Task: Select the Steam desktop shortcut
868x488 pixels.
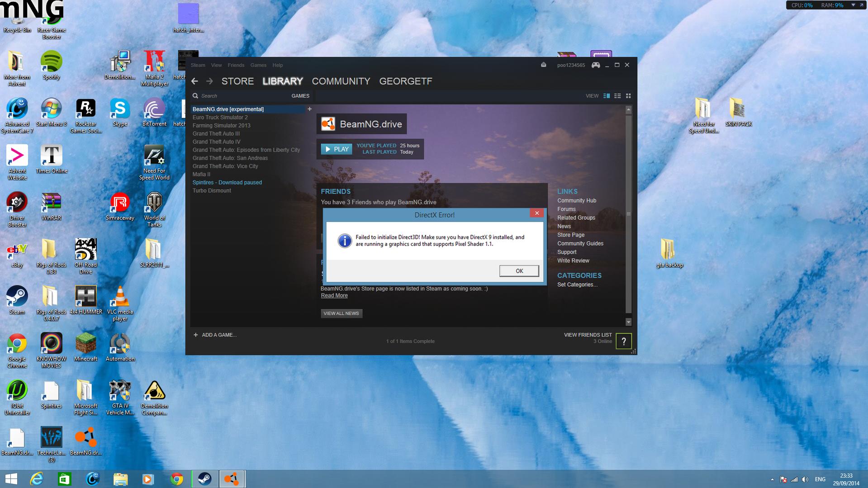Action: click(17, 300)
